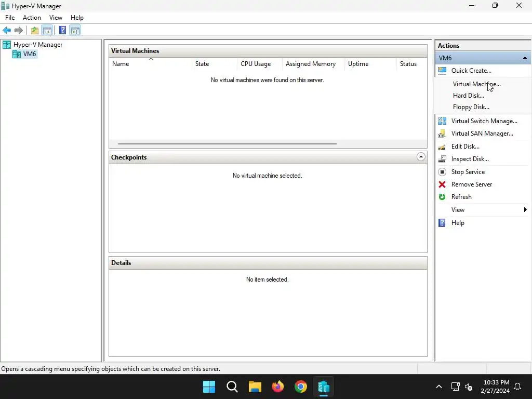The height and width of the screenshot is (399, 532).
Task: Collapse the VM6 section in Actions pane
Action: (x=525, y=58)
